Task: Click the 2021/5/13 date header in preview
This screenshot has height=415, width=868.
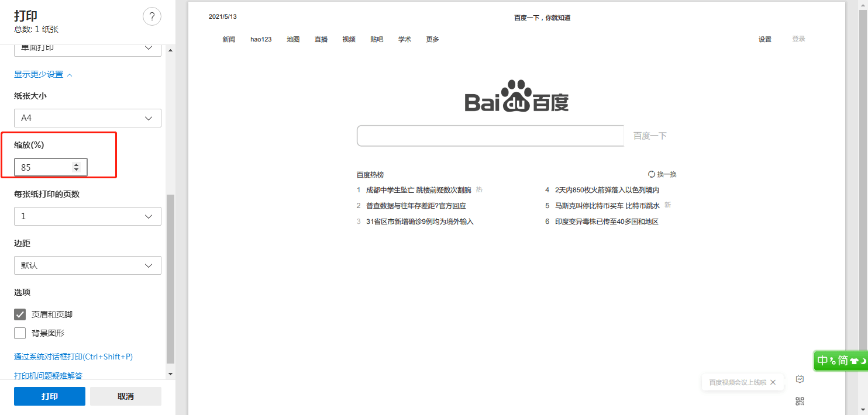Action: (x=223, y=16)
